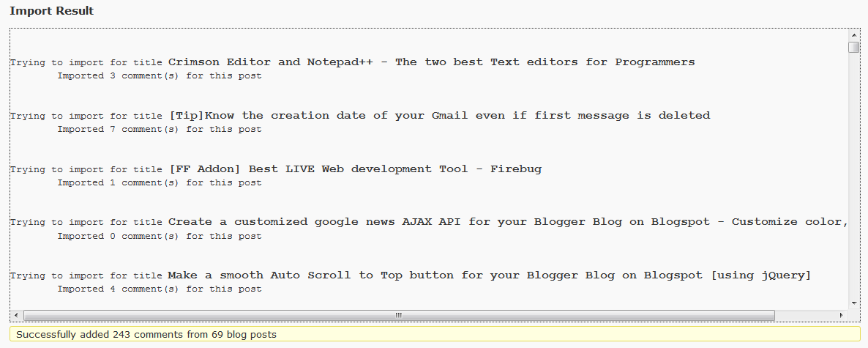The image size is (868, 348).
Task: Click the vertical scrollbar up arrow
Action: pos(853,35)
